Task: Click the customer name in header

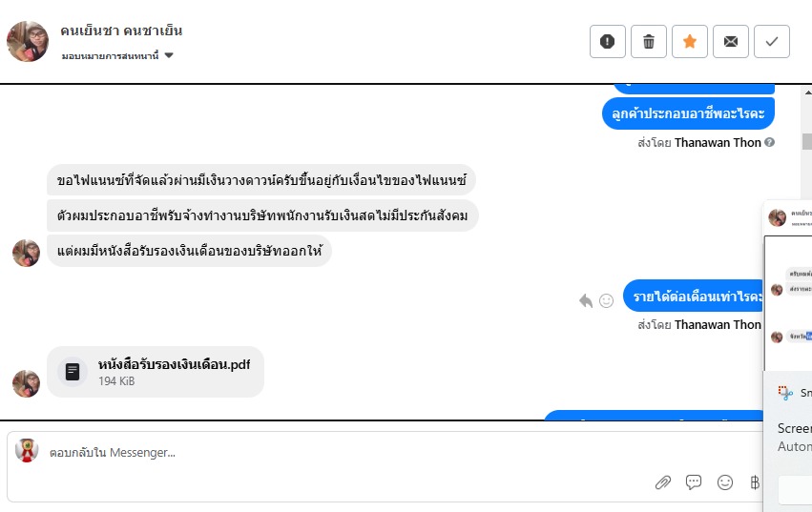Action: tap(121, 31)
